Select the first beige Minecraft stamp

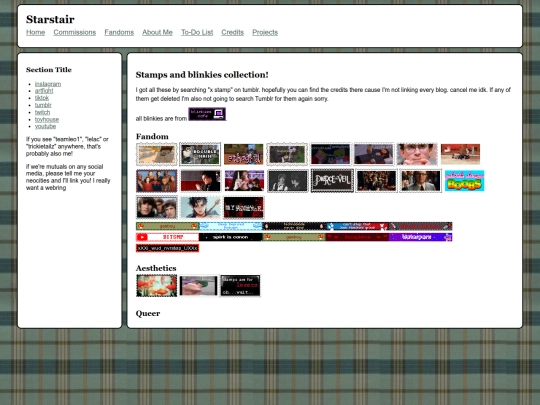pos(157,154)
